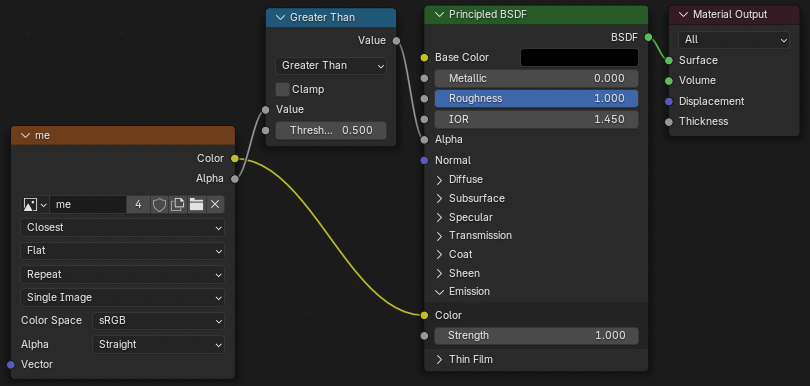
Task: Expand the Subsurface panel
Action: (x=440, y=198)
